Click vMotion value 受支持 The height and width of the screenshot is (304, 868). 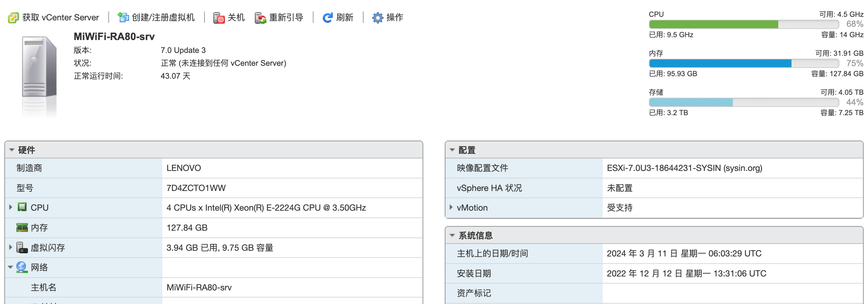point(620,208)
